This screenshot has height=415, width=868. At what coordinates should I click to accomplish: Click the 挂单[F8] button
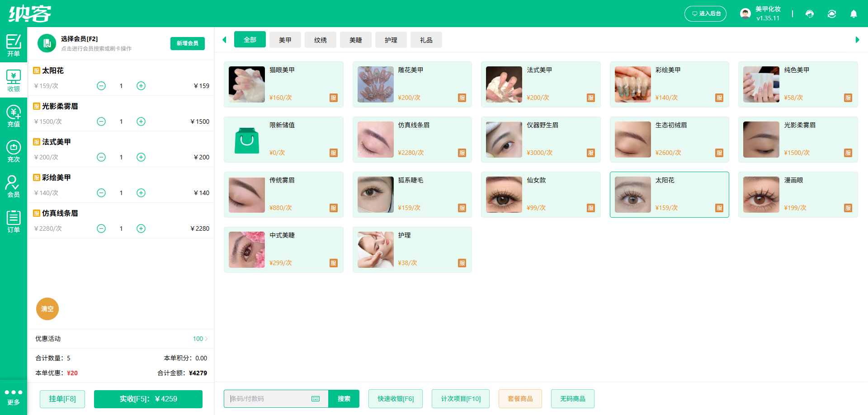tap(62, 399)
